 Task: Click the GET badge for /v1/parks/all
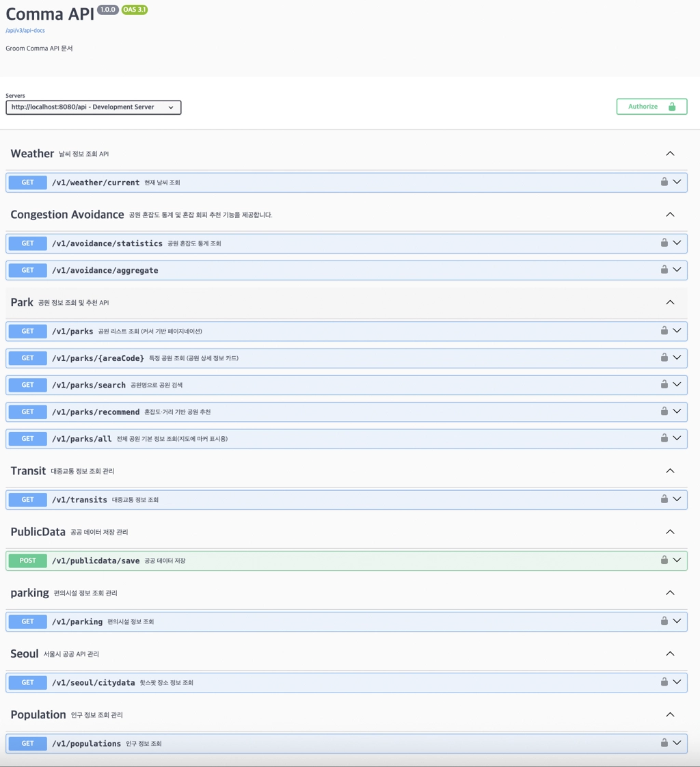28,439
